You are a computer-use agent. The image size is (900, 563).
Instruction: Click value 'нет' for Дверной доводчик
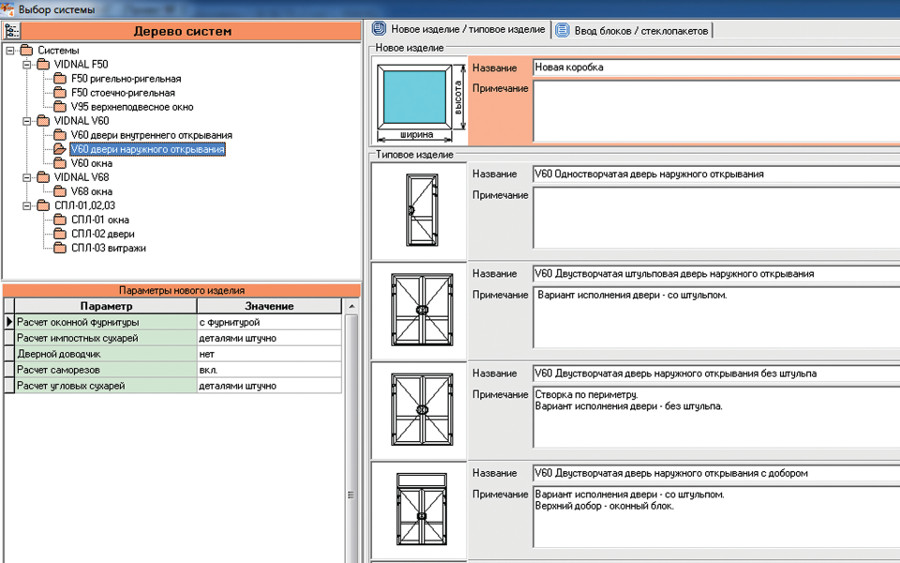pyautogui.click(x=269, y=354)
